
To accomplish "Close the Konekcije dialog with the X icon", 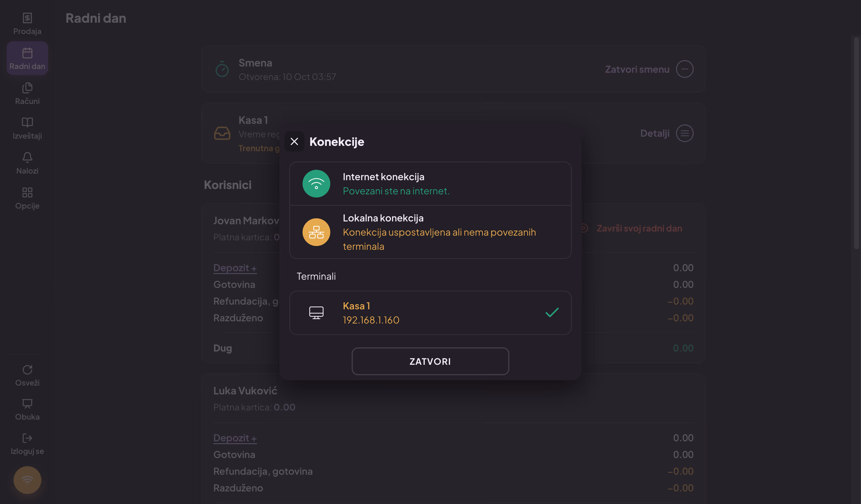I will 294,141.
